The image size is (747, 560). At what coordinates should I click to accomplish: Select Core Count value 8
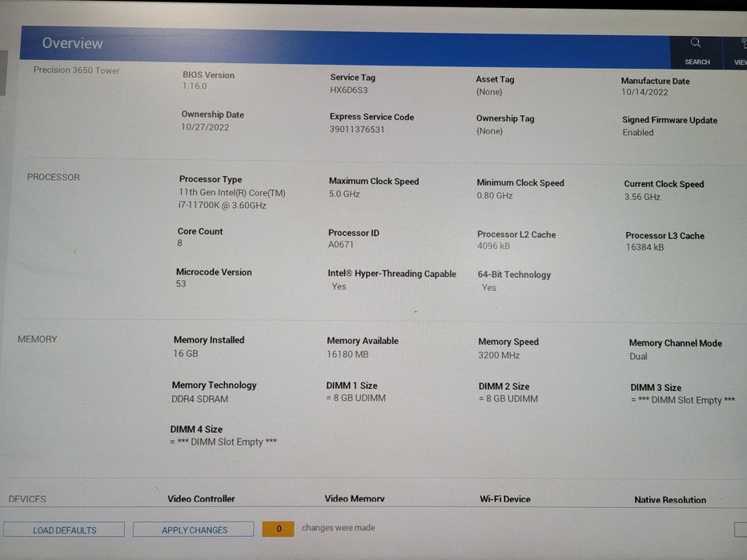point(179,243)
